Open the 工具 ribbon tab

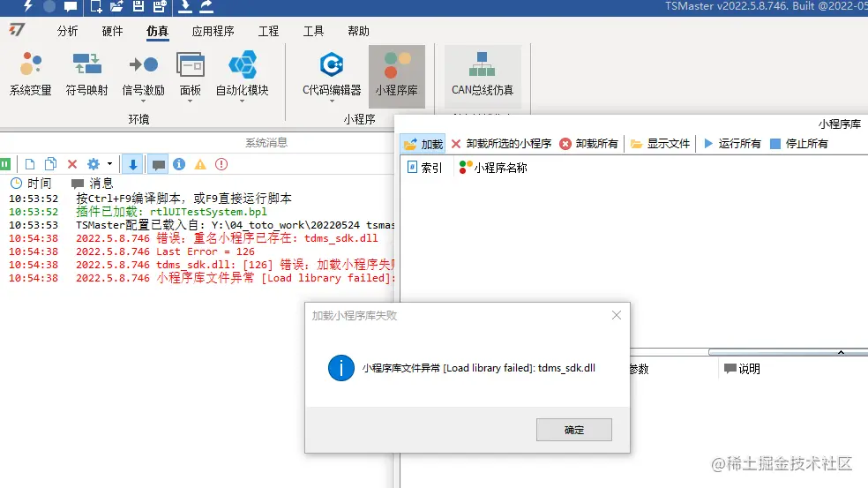pos(313,31)
